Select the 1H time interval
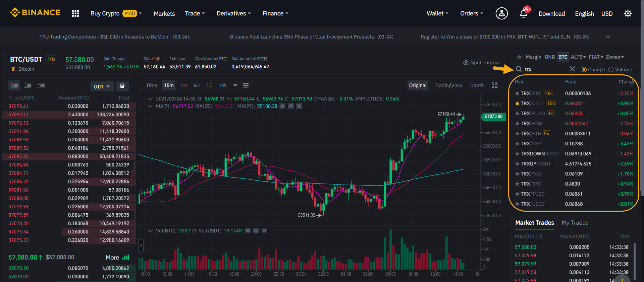The image size is (644, 282). click(183, 85)
